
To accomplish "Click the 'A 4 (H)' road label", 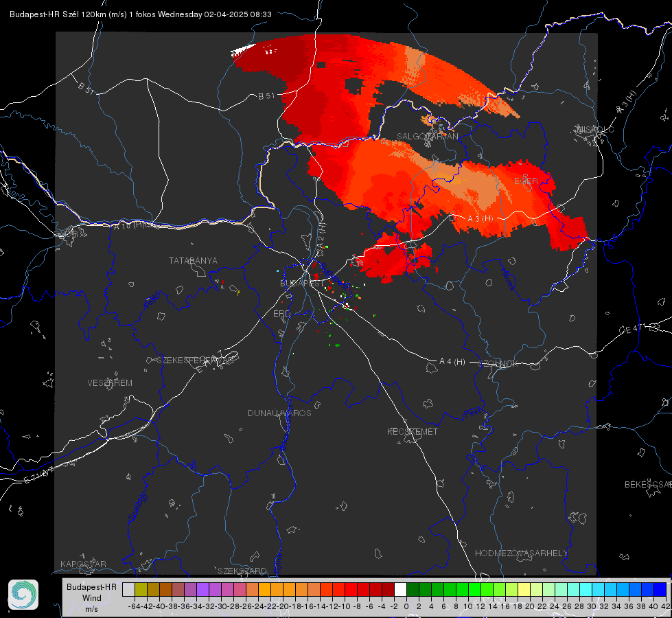I will coord(452,362).
